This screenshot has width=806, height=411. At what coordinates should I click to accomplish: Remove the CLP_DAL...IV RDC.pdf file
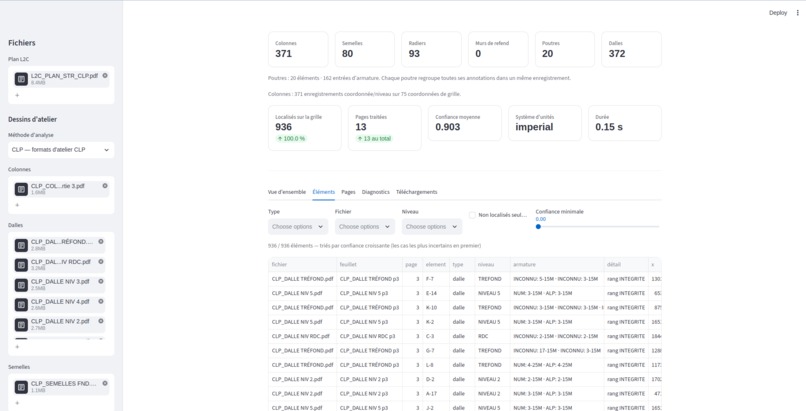point(101,261)
